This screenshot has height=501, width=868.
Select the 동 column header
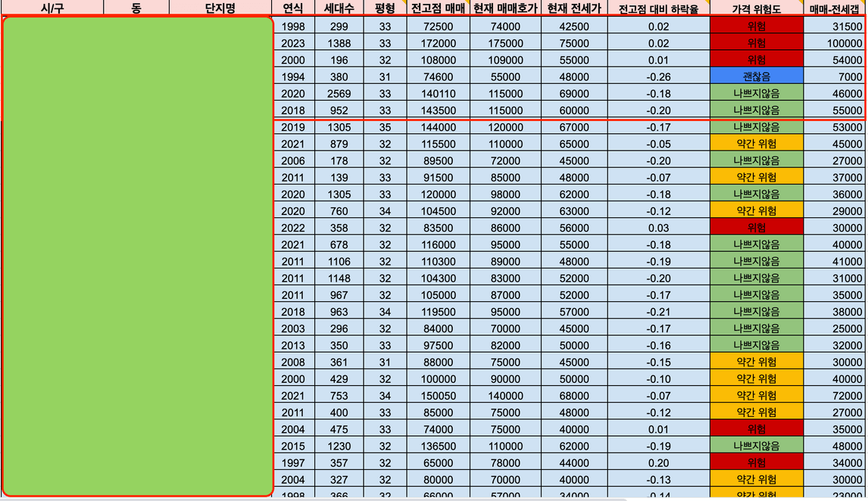point(136,8)
